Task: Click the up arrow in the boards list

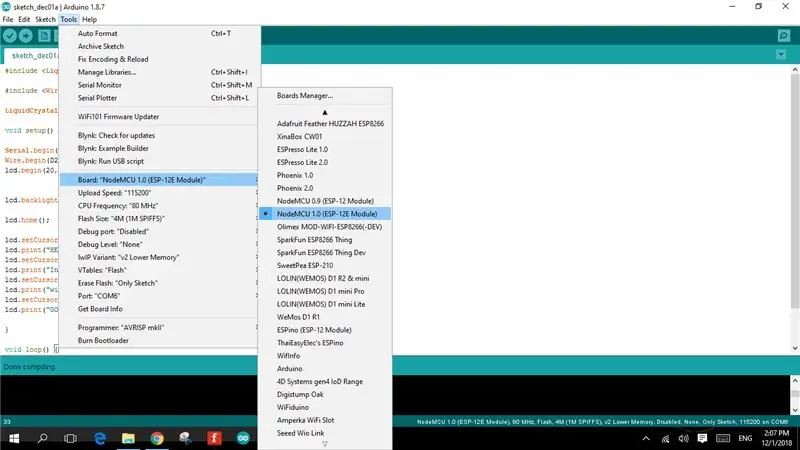Action: [325, 112]
